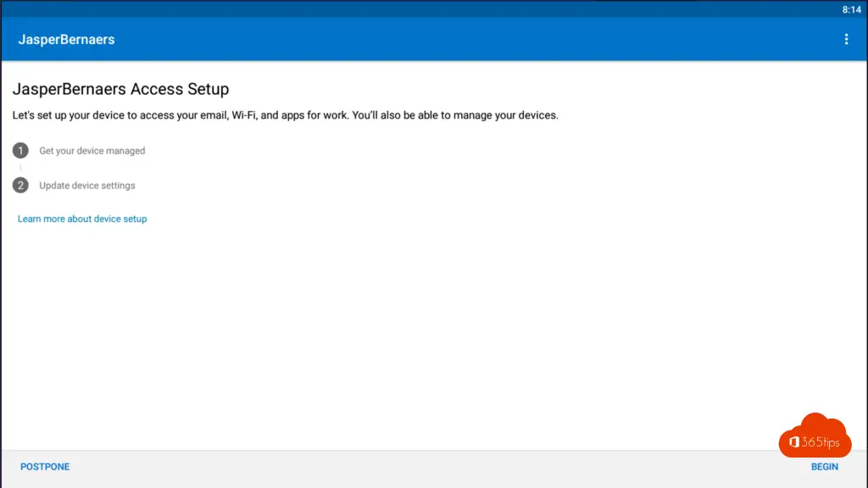Click the step 1 number circle
The height and width of the screenshot is (488, 868).
[20, 151]
